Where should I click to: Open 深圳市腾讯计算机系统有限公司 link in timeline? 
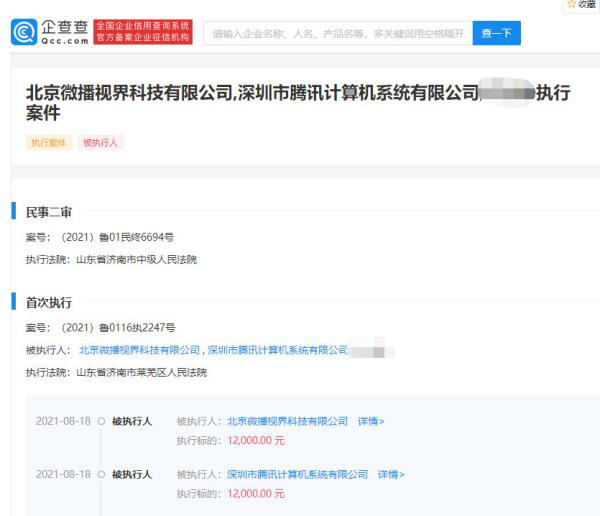point(297,474)
